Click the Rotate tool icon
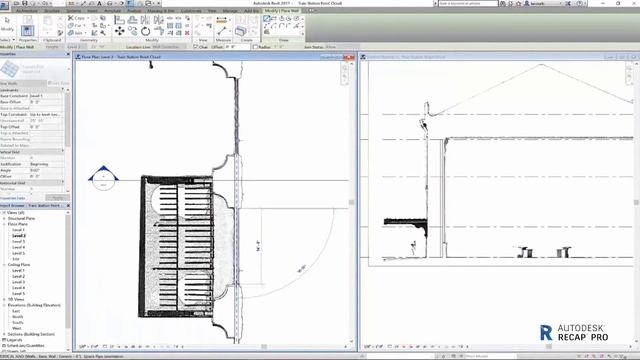Screen dimensions: 640x360 point(146,31)
